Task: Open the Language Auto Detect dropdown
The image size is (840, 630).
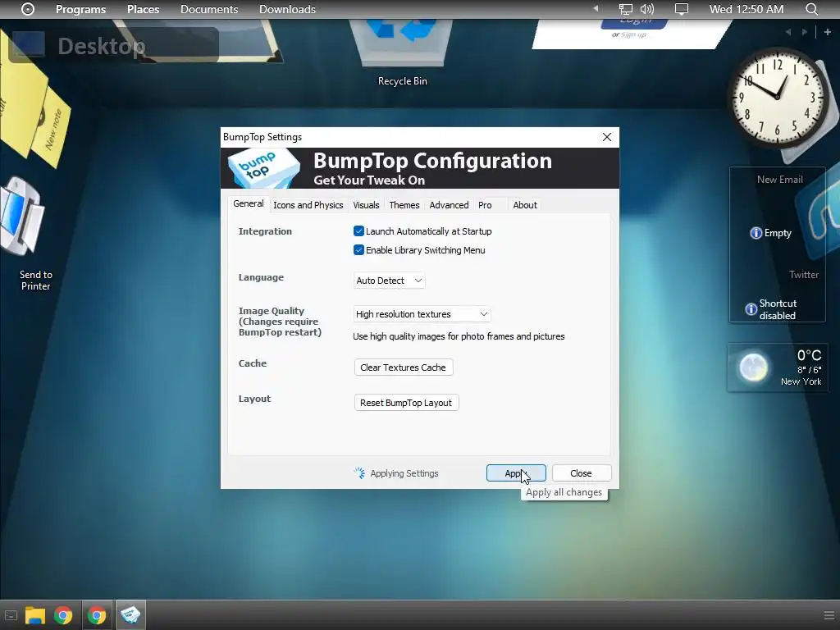Action: point(389,281)
